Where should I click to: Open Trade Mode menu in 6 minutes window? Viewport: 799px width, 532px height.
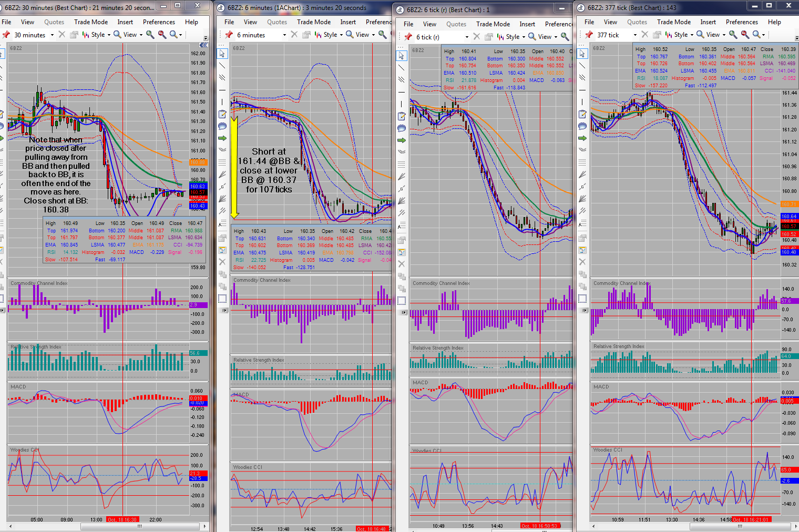(314, 22)
